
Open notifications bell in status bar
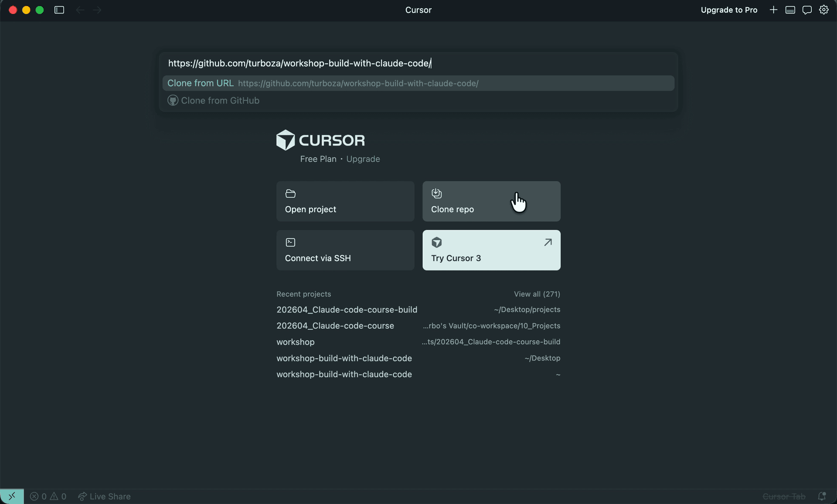(x=822, y=496)
